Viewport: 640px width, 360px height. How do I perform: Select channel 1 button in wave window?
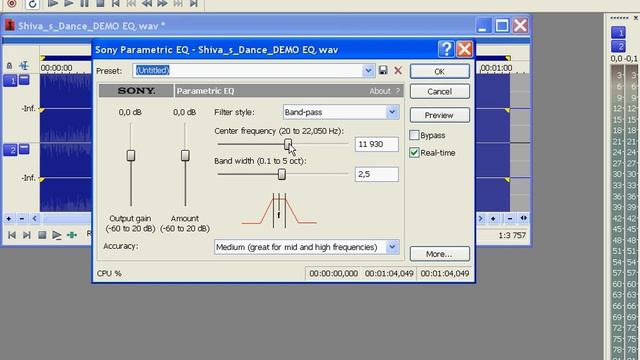tap(10, 80)
